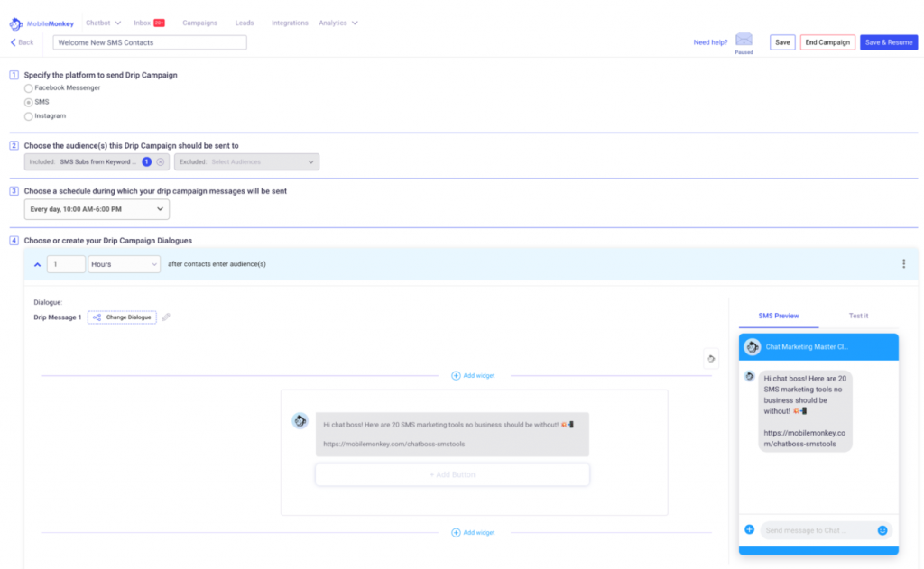This screenshot has width=924, height=569.
Task: Expand the Analytics menu
Action: tap(338, 23)
